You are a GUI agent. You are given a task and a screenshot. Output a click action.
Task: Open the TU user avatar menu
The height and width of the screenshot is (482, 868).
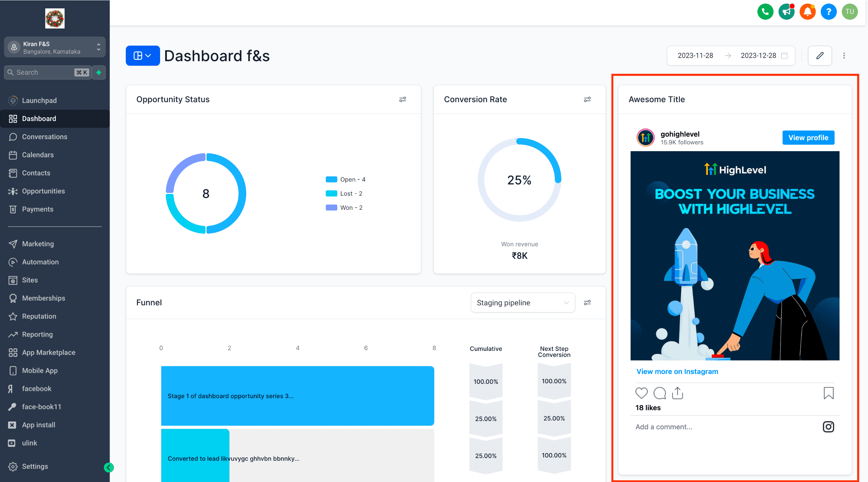[850, 12]
